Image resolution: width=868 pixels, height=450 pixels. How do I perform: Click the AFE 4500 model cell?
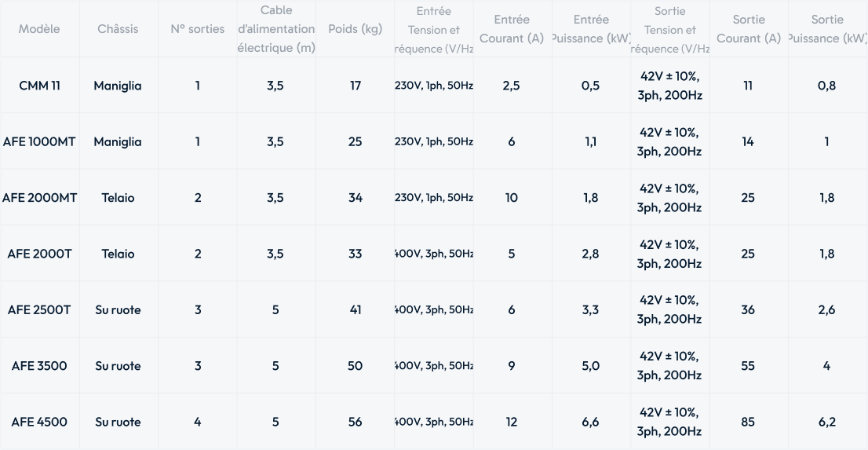point(39,422)
